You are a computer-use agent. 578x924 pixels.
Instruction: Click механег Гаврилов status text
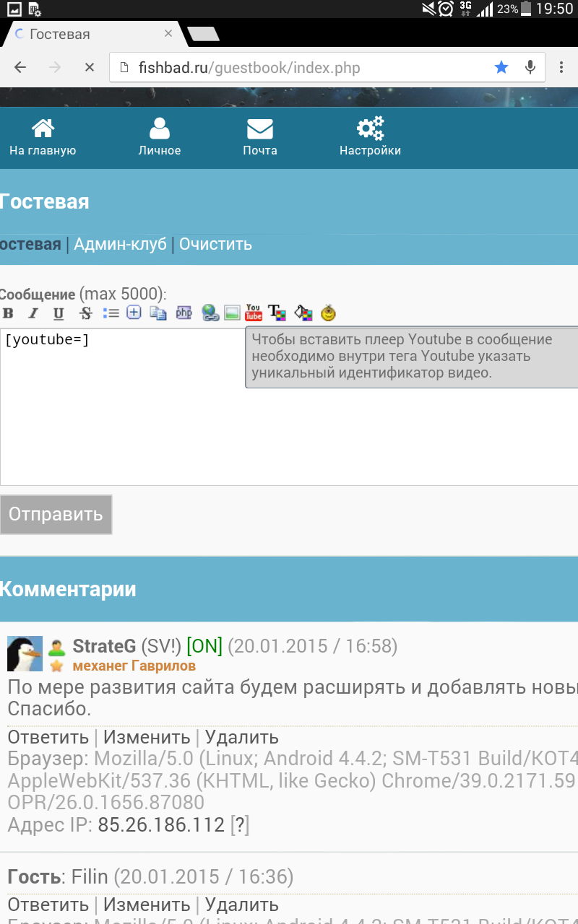click(133, 666)
